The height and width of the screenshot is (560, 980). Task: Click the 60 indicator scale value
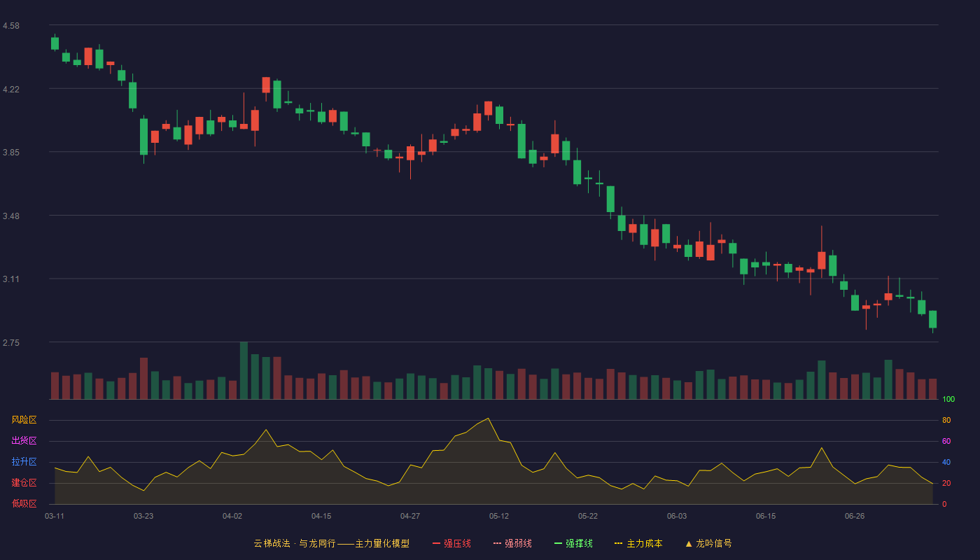click(x=946, y=441)
